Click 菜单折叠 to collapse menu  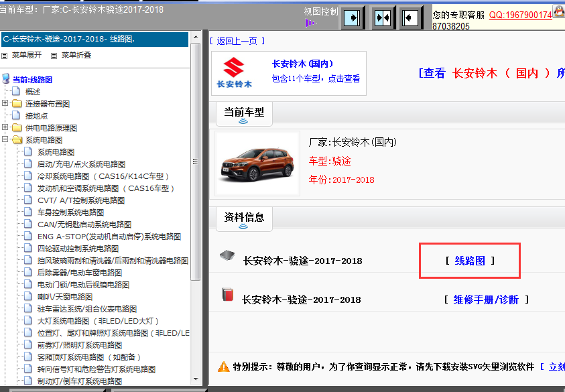coord(76,55)
